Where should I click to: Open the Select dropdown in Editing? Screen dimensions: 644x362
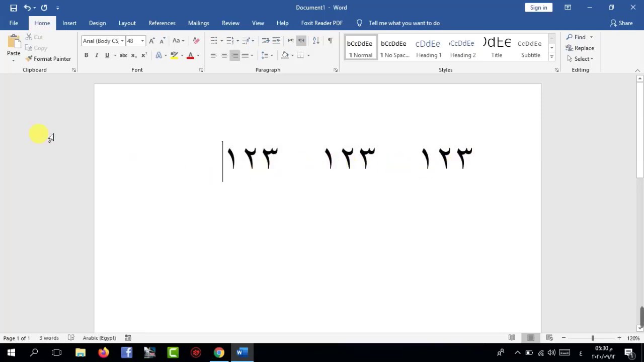click(580, 59)
